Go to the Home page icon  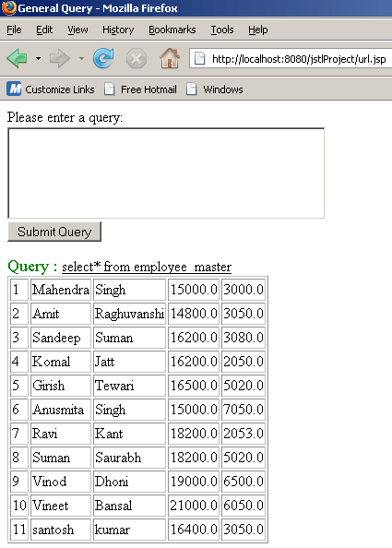[x=170, y=58]
